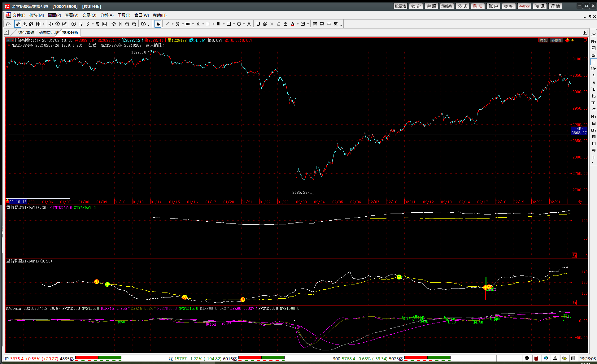Click the 时段 button above the chart
Image resolution: width=597 pixels, height=364 pixels.
pyautogui.click(x=543, y=40)
